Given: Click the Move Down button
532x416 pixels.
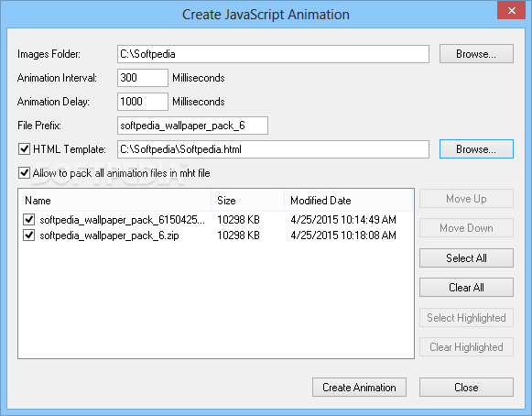Looking at the screenshot, I should tap(466, 228).
